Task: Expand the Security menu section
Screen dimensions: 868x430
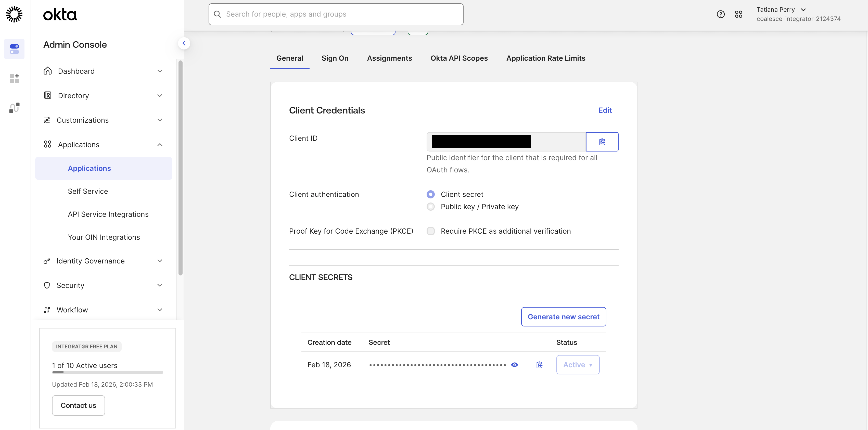Action: 103,285
